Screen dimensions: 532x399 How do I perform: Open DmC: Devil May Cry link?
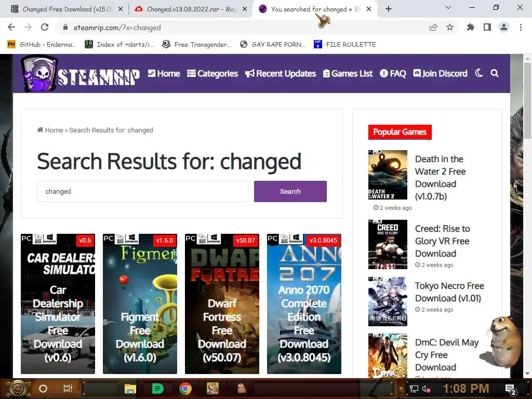point(446,354)
